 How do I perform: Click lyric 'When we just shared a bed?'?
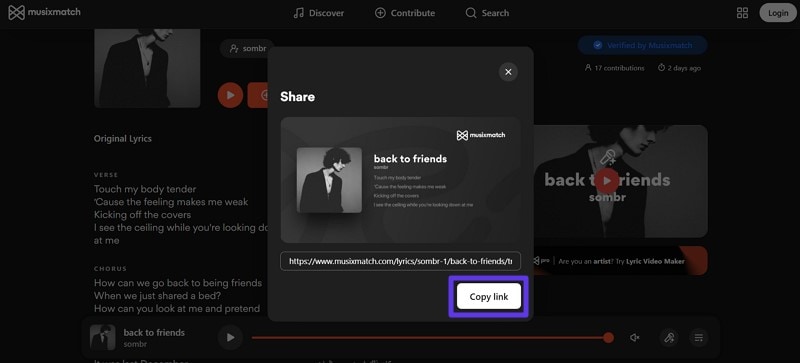pos(157,296)
